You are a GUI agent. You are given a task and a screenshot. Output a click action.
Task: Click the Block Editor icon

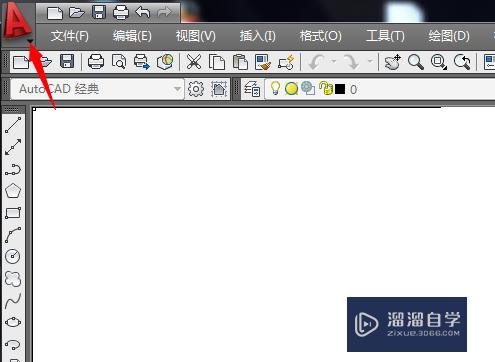(x=286, y=62)
